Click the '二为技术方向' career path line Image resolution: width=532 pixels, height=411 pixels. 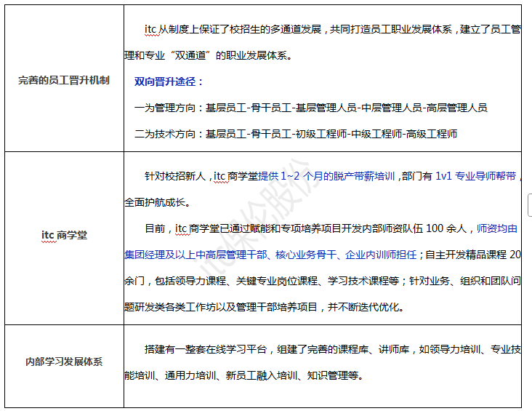tap(296, 134)
